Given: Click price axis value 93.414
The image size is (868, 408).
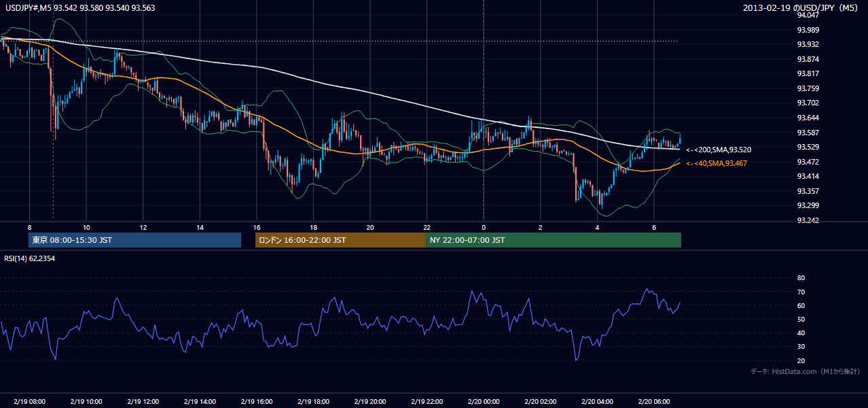Looking at the screenshot, I should pos(807,176).
